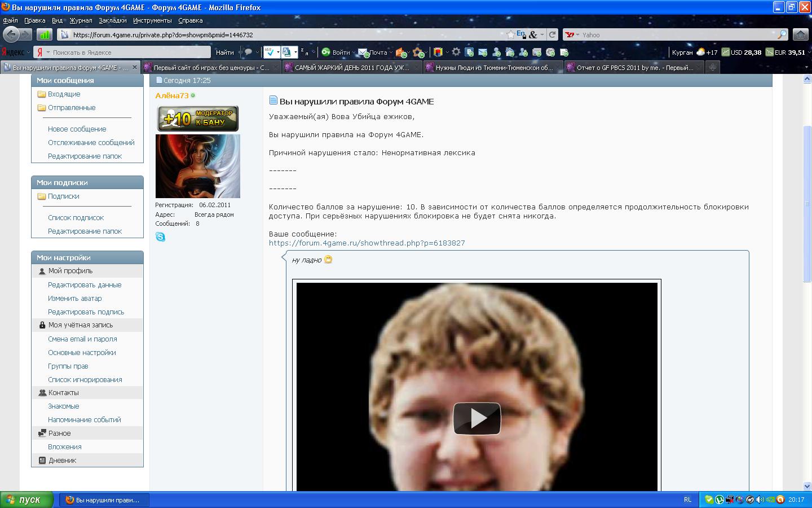Play the embedded video
812x508 pixels.
click(x=477, y=418)
